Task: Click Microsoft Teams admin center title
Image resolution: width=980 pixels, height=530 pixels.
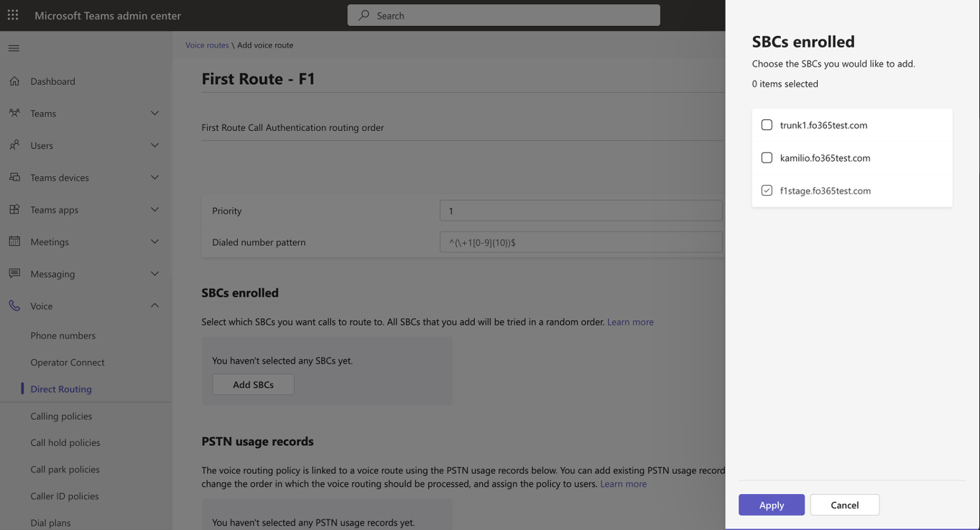Action: tap(108, 15)
